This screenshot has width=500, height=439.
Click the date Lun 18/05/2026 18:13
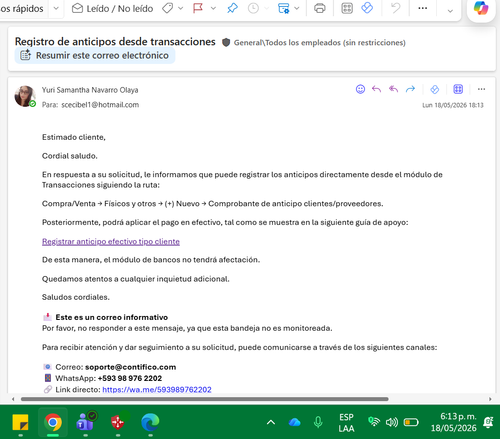453,105
